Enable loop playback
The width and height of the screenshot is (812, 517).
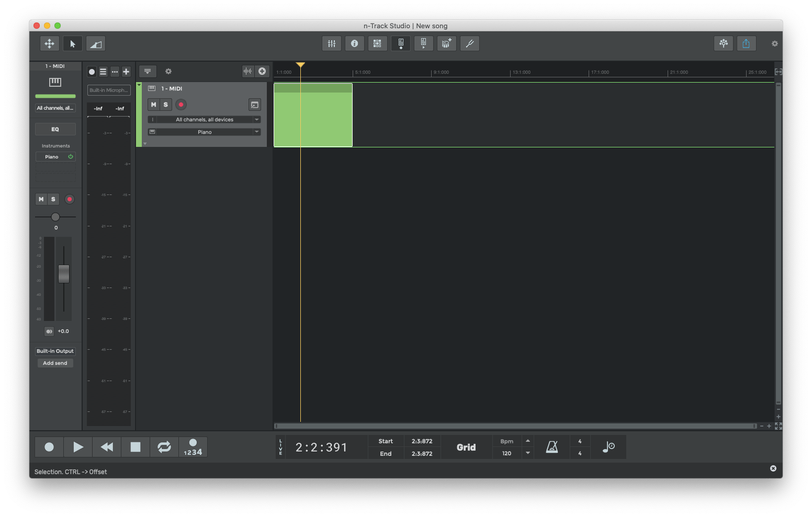point(164,447)
